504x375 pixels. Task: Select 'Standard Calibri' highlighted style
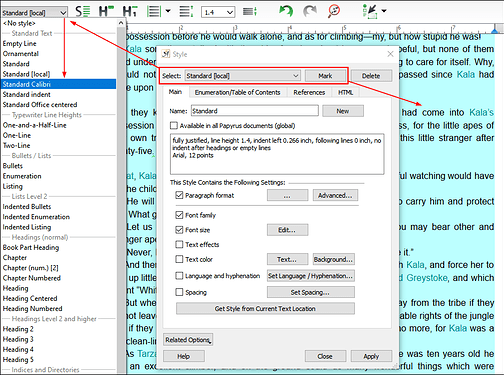point(58,84)
